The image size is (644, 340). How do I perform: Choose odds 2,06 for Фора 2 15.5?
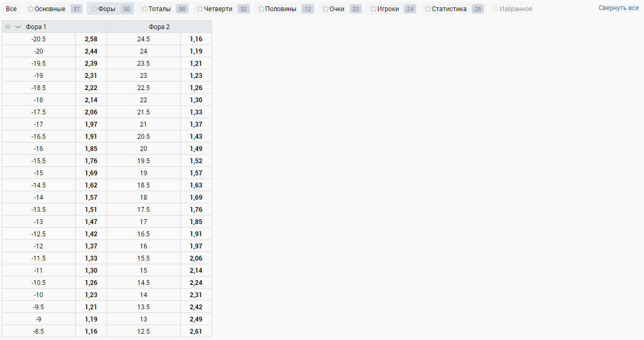pyautogui.click(x=196, y=258)
